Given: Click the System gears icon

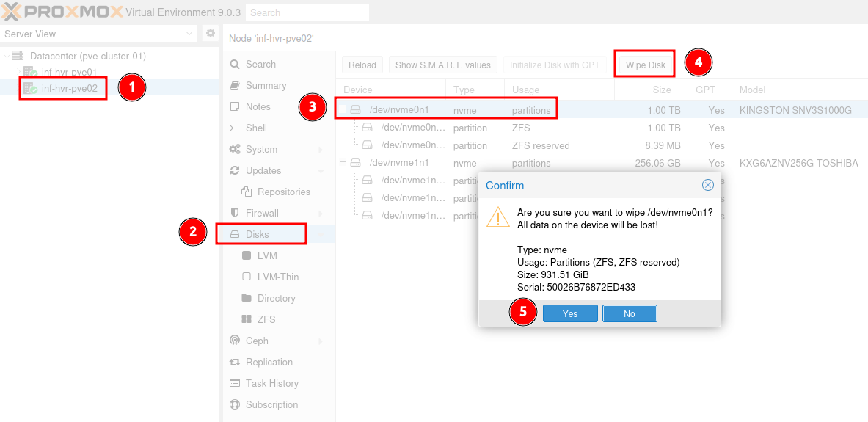Looking at the screenshot, I should 235,150.
